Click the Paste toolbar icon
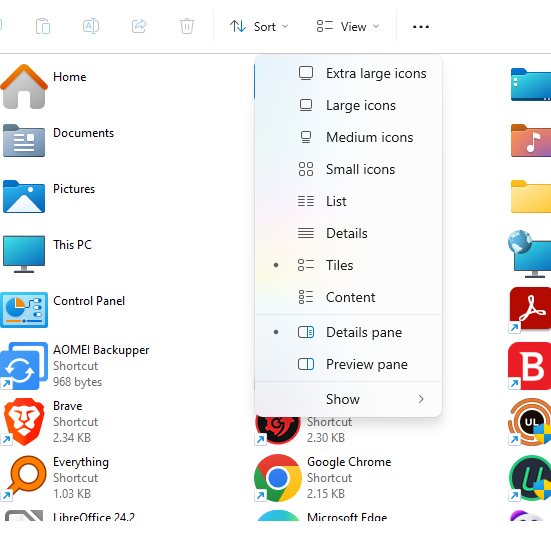The height and width of the screenshot is (533, 551). point(43,26)
